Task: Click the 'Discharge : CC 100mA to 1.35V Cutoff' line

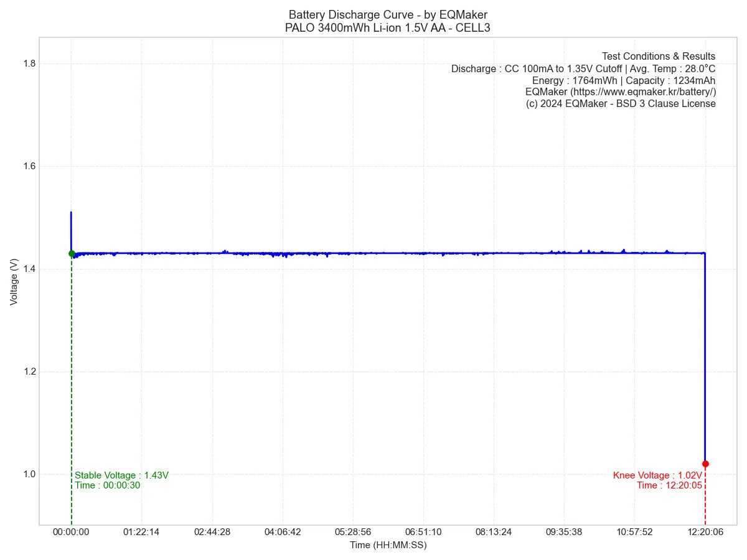Action: [537, 68]
